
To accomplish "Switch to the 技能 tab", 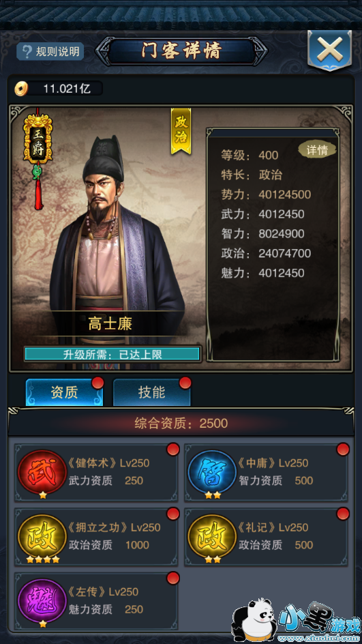I will [152, 393].
